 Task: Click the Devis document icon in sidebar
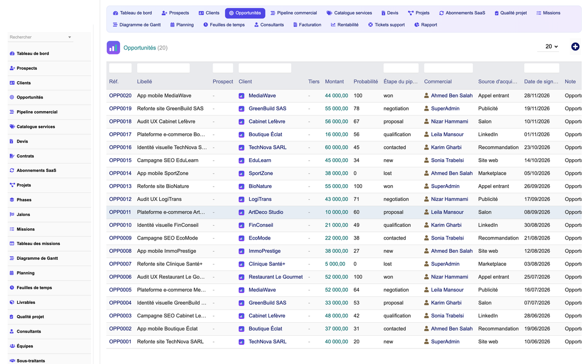pyautogui.click(x=12, y=141)
